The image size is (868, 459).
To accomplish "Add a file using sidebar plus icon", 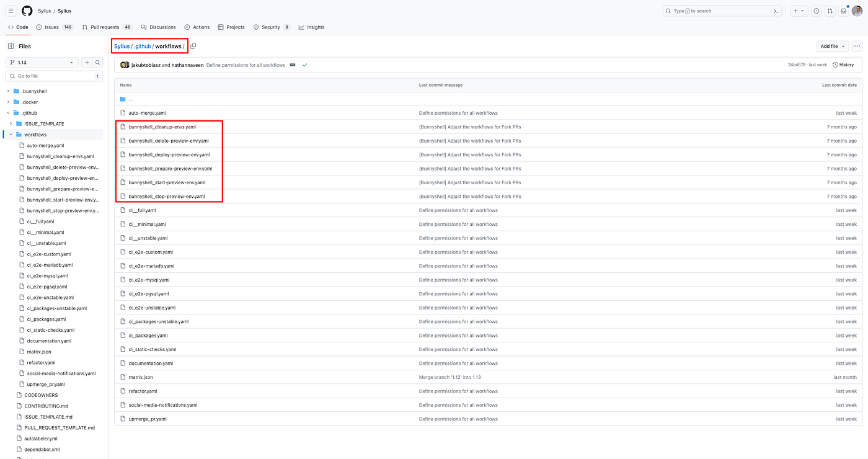I will [x=87, y=63].
